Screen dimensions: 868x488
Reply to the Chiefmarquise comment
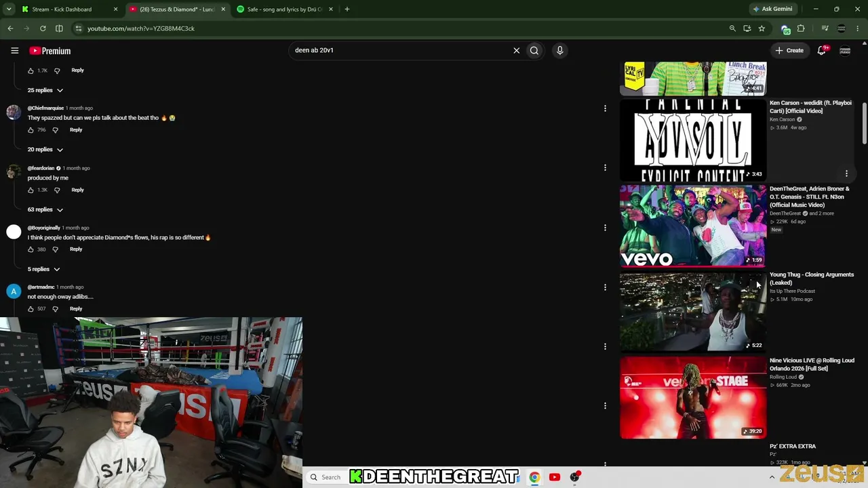pyautogui.click(x=76, y=130)
